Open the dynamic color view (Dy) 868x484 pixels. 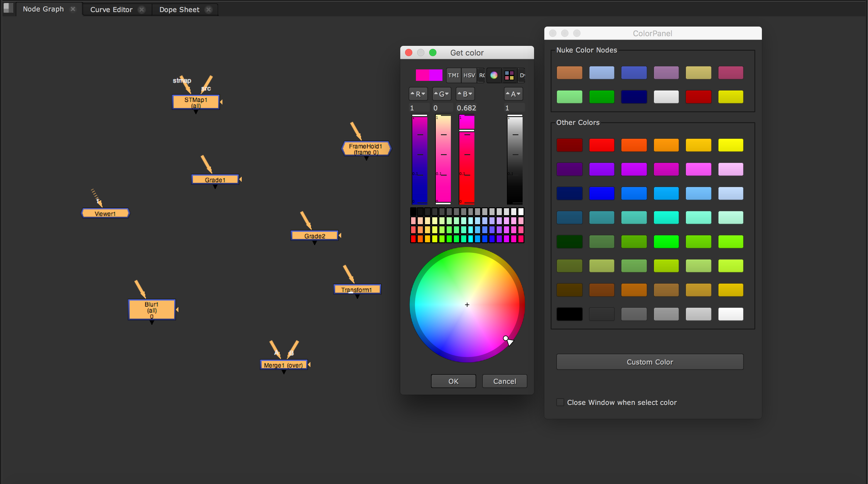(x=522, y=75)
